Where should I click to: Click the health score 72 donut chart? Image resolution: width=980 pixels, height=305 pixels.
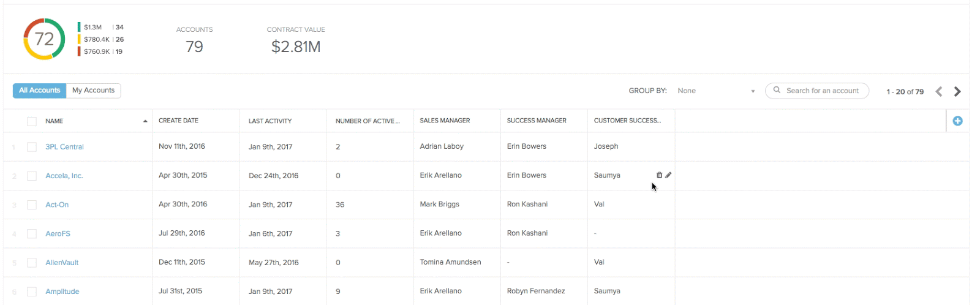(44, 39)
